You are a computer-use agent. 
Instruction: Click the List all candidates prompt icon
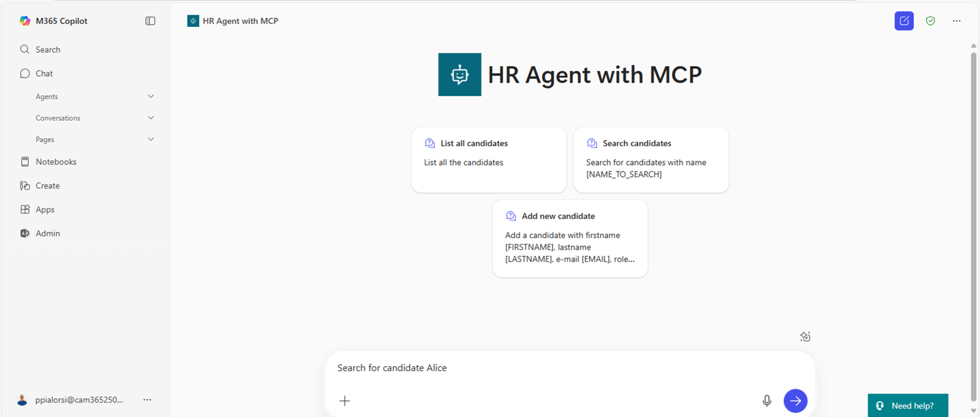point(430,143)
